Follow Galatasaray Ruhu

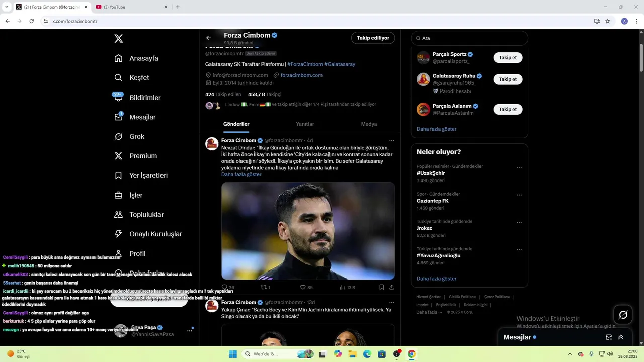(508, 79)
